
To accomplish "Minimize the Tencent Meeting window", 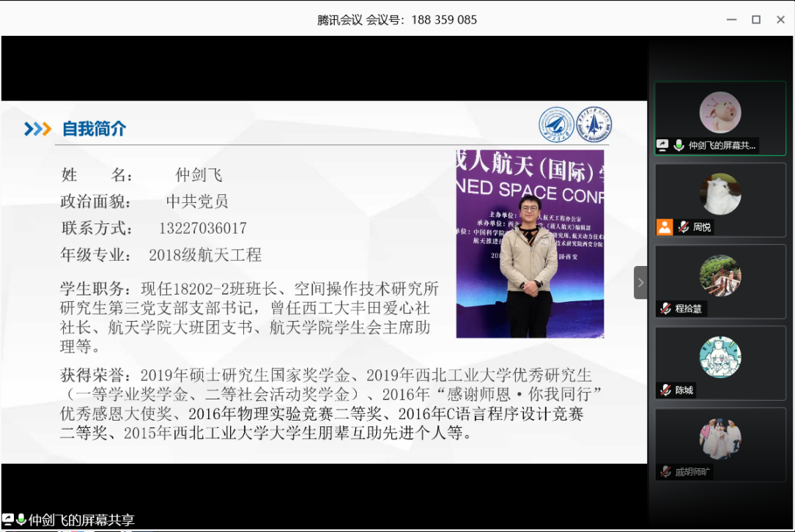I will 731,20.
